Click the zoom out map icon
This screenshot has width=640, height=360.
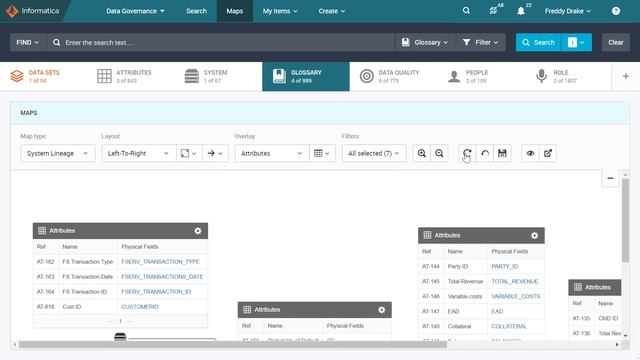coord(439,153)
